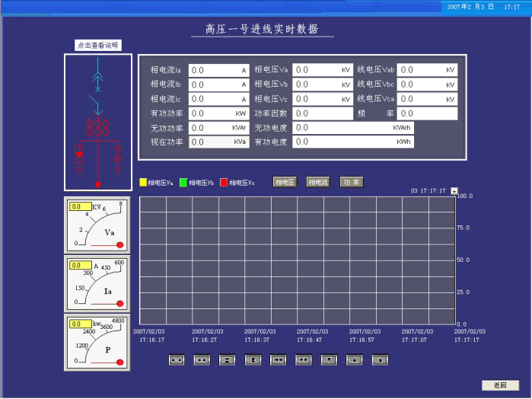Viewport: 532px width, 399px height.
Task: Switch chart to 功率 view
Action: coord(351,183)
